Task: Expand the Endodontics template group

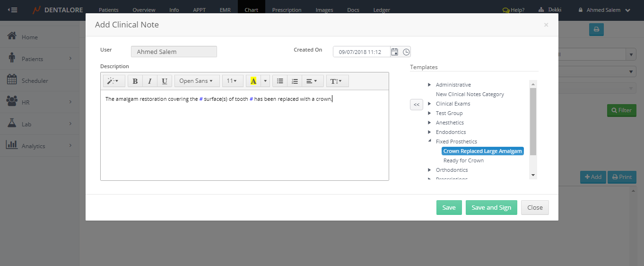Action: click(429, 132)
